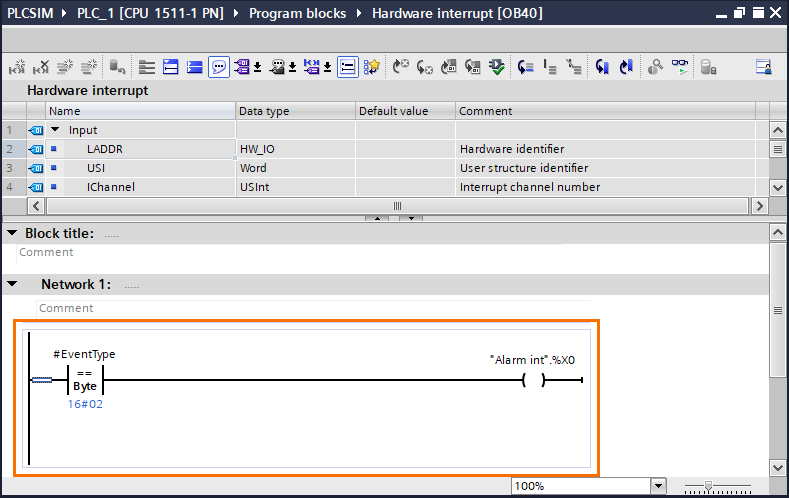Click the Open all networks icon
The width and height of the screenshot is (789, 498).
(x=171, y=67)
